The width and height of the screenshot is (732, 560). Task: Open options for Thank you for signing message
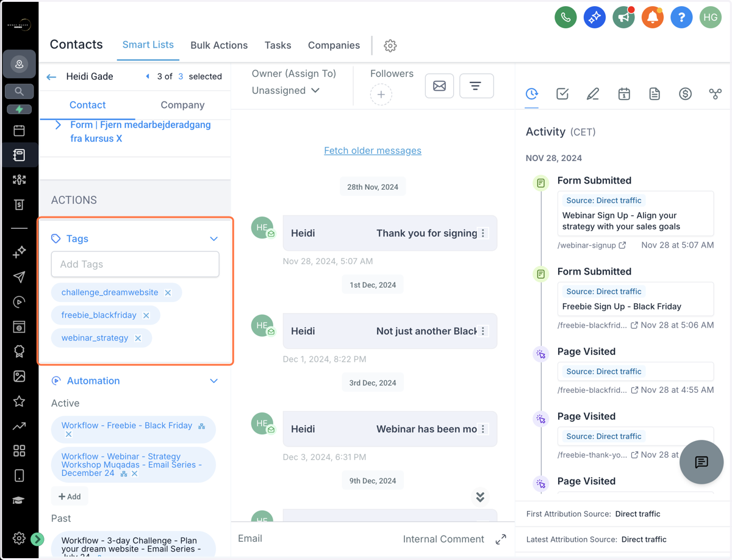(483, 233)
